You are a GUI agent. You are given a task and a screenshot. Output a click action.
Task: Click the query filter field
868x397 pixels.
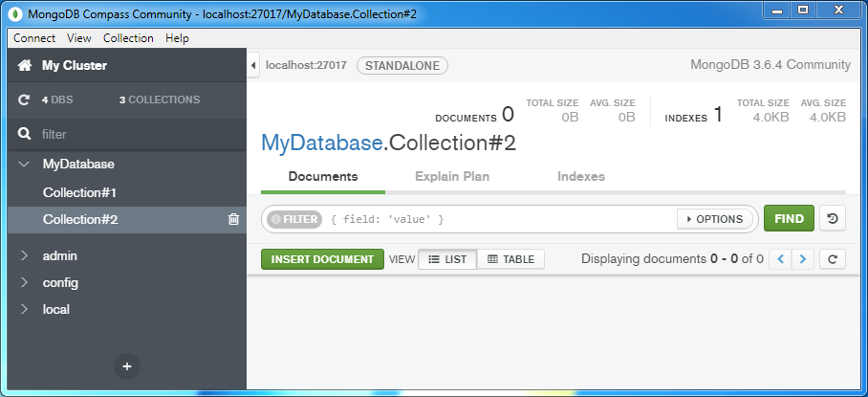click(501, 219)
